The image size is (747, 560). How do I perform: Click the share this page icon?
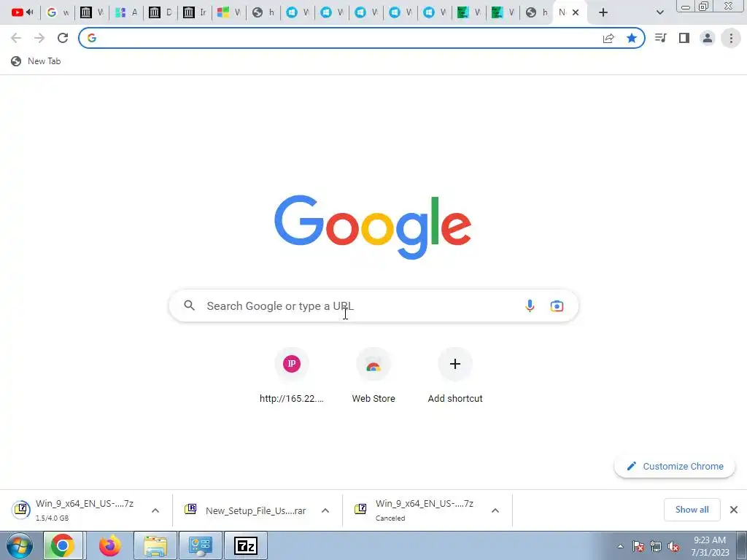tap(608, 38)
